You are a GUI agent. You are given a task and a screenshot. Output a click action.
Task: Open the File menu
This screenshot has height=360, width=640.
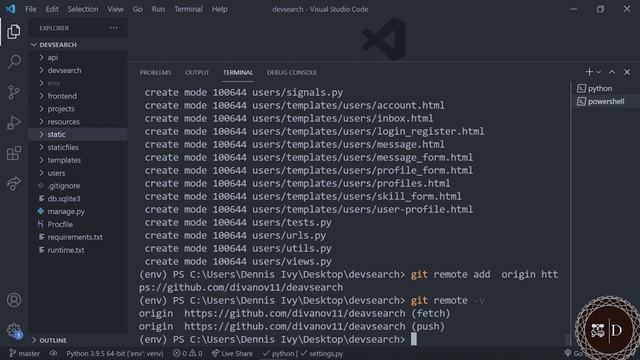31,9
